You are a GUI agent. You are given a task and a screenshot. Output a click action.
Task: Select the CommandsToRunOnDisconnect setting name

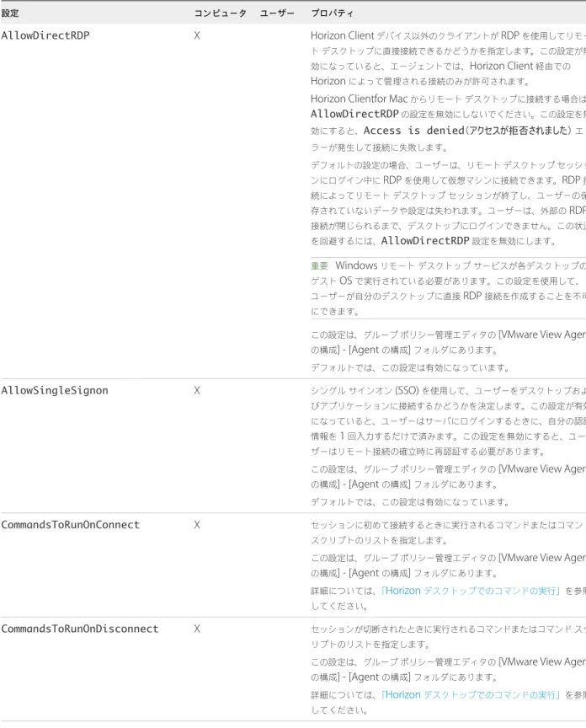tap(79, 629)
